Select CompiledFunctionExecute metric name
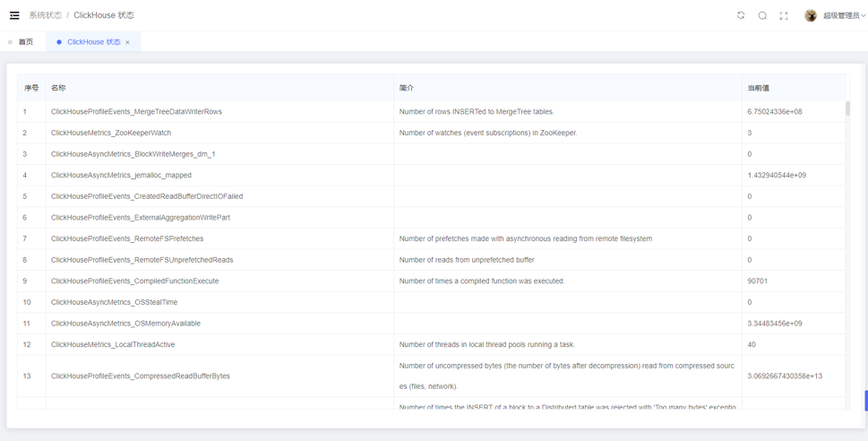 pyautogui.click(x=135, y=281)
